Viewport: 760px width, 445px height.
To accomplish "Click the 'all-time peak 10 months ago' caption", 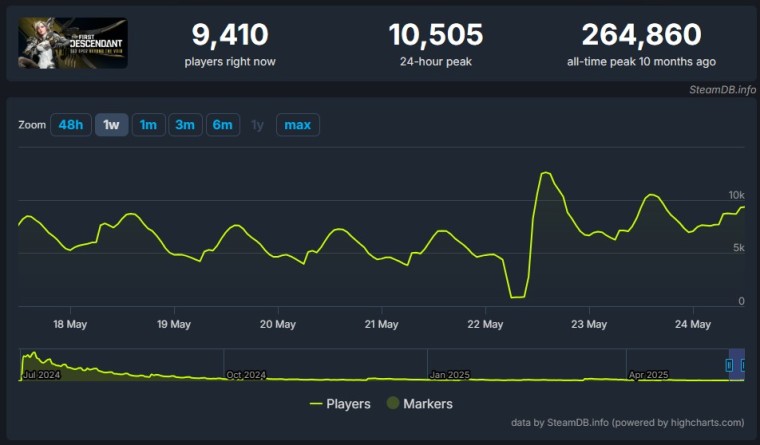I will click(641, 62).
